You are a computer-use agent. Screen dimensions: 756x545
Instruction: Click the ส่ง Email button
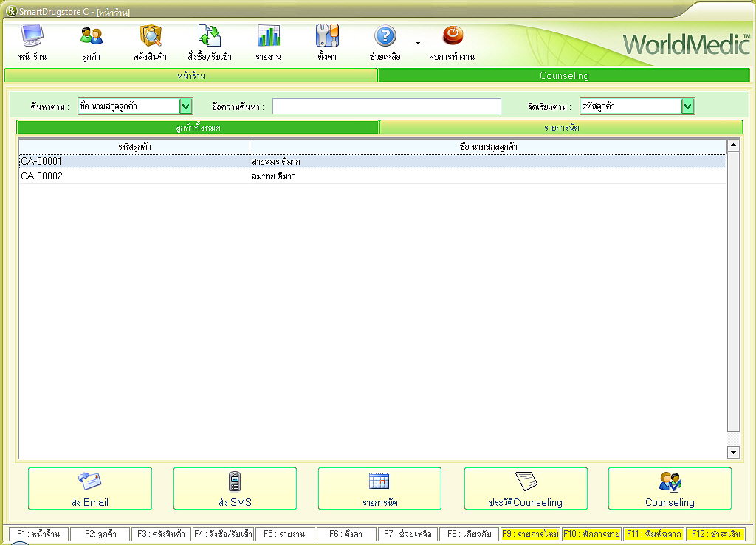coord(90,488)
